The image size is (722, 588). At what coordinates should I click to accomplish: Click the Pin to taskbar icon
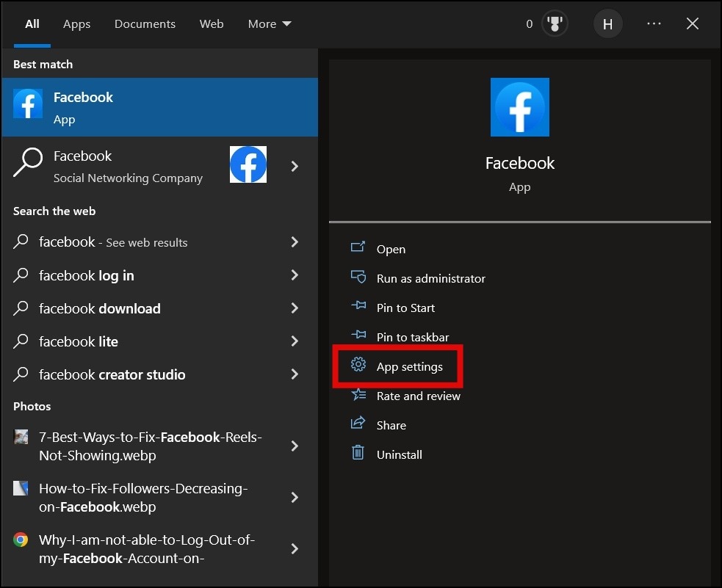point(358,336)
